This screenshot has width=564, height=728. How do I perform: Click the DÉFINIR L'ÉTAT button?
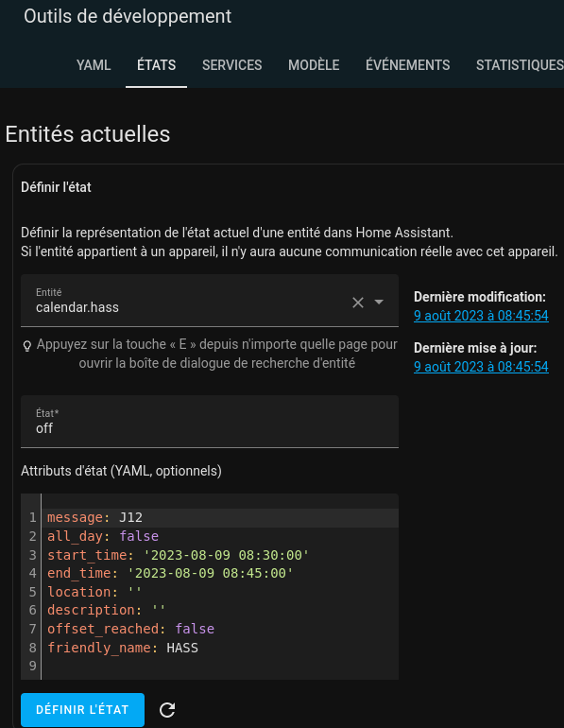coord(82,710)
